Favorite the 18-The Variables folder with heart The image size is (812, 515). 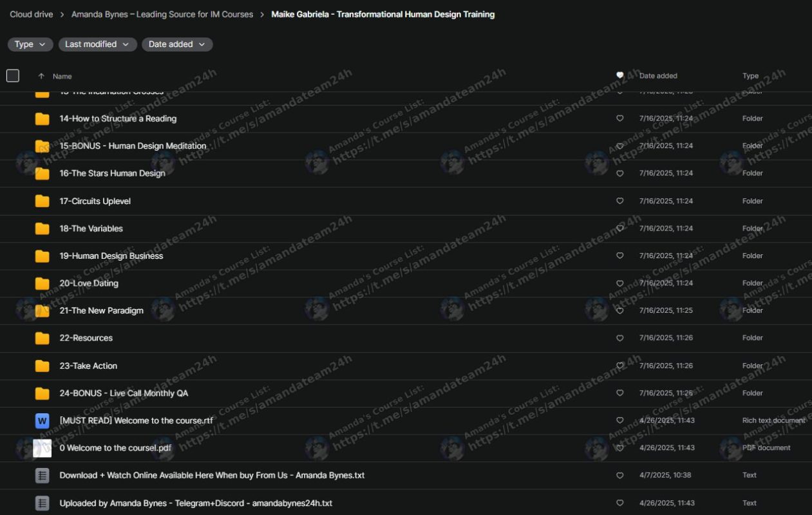(620, 229)
